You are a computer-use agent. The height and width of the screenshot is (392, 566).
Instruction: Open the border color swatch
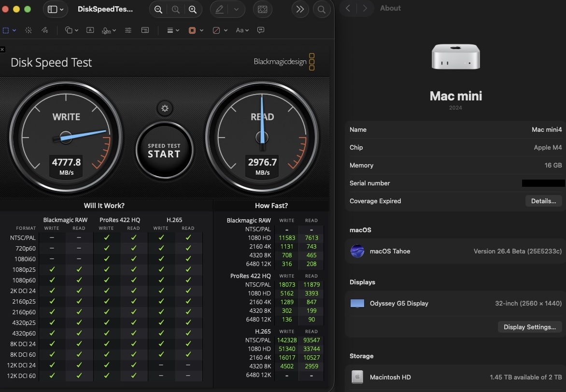[x=192, y=30]
